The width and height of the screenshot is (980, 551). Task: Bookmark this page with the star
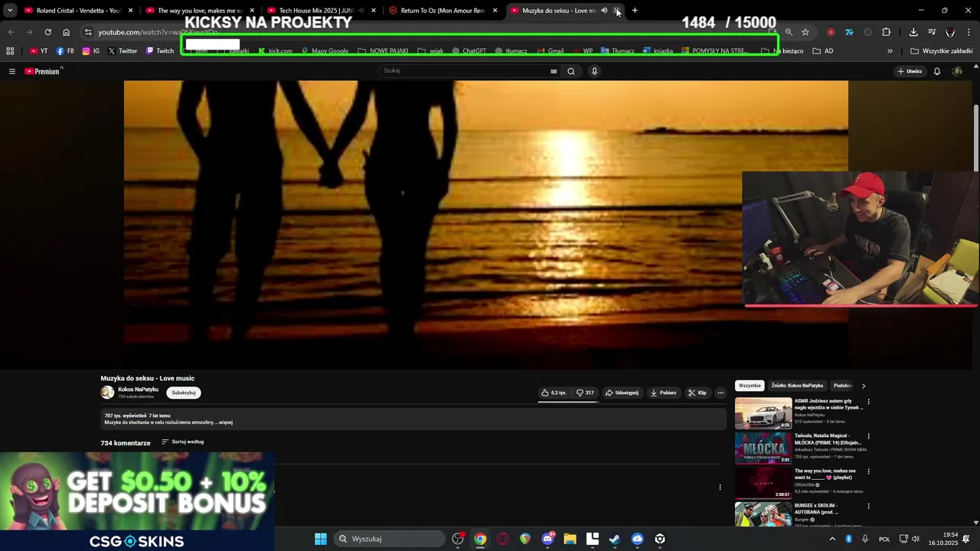pos(805,32)
